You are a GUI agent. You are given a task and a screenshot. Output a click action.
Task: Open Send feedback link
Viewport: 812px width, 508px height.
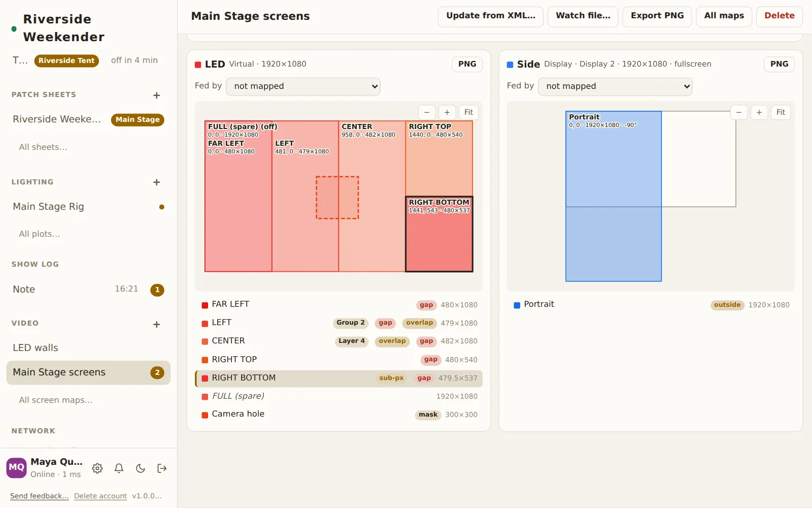40,496
